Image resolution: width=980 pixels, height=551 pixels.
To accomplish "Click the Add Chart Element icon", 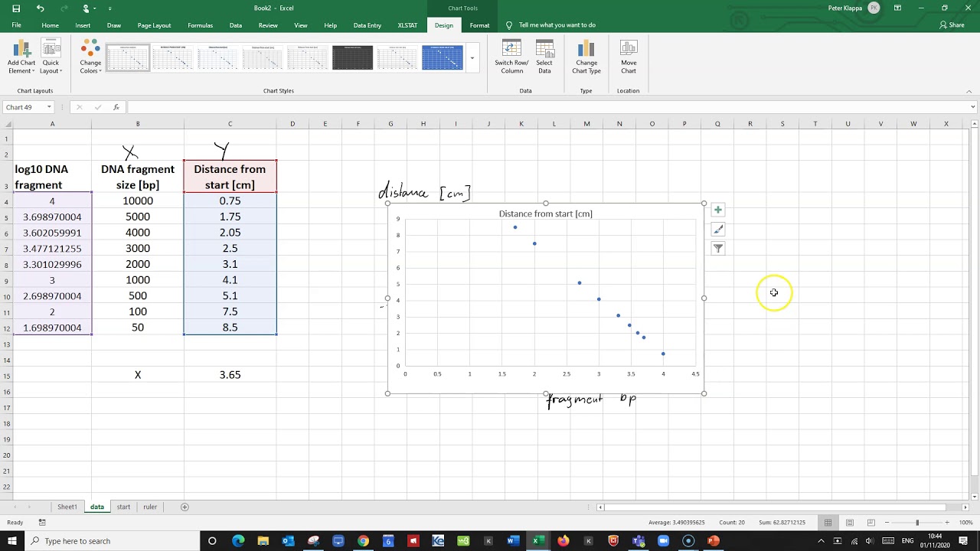I will [x=21, y=50].
